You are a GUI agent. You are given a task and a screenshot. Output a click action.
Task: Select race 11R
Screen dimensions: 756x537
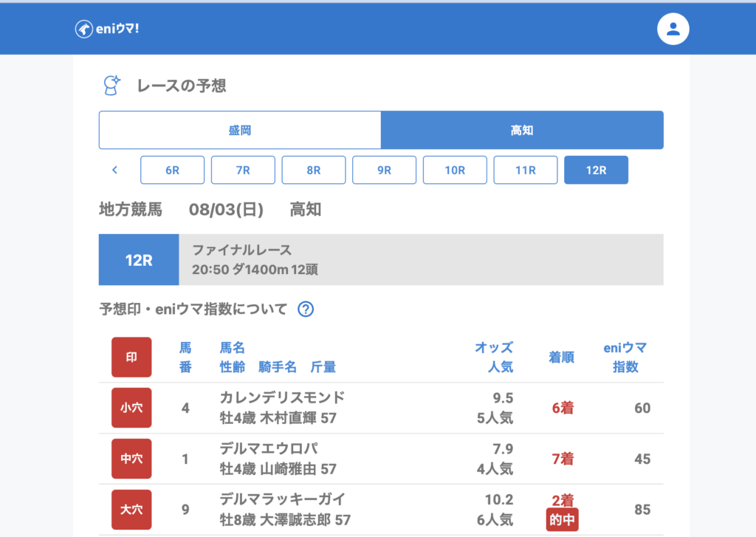click(x=525, y=170)
